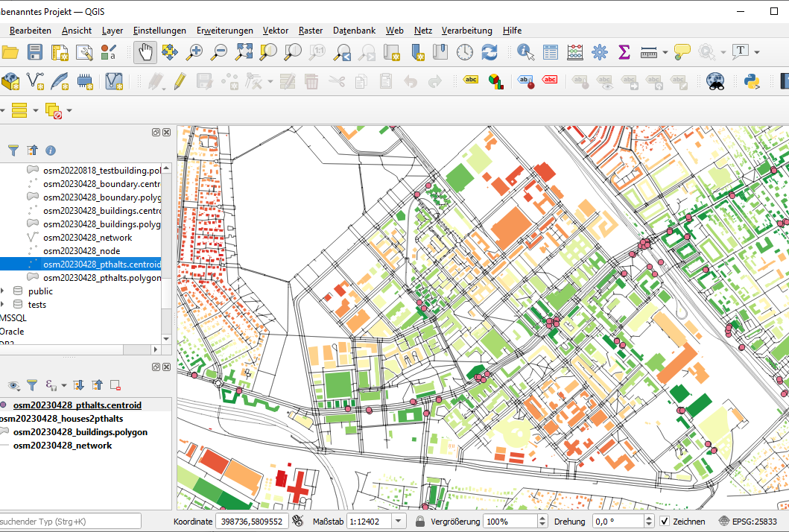Show the statistical summary sigma icon
Screen dimensions: 789x532
[624, 52]
